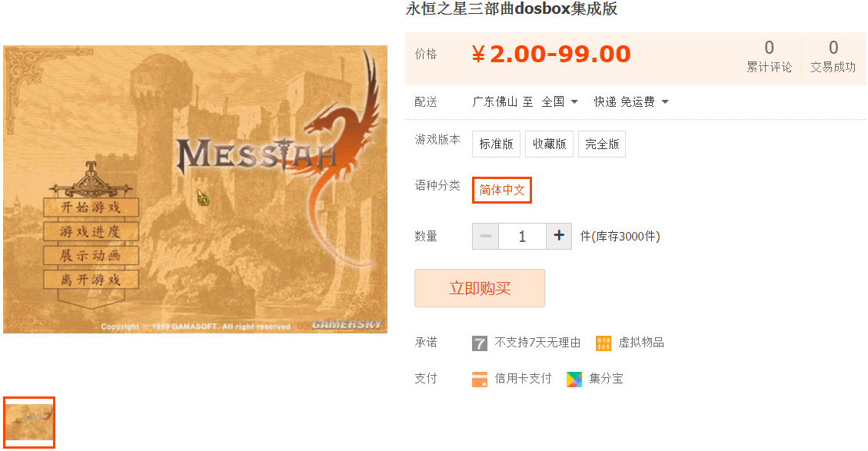868x451 pixels.
Task: Click the 不支持7天无理由 policy text
Action: 537,343
